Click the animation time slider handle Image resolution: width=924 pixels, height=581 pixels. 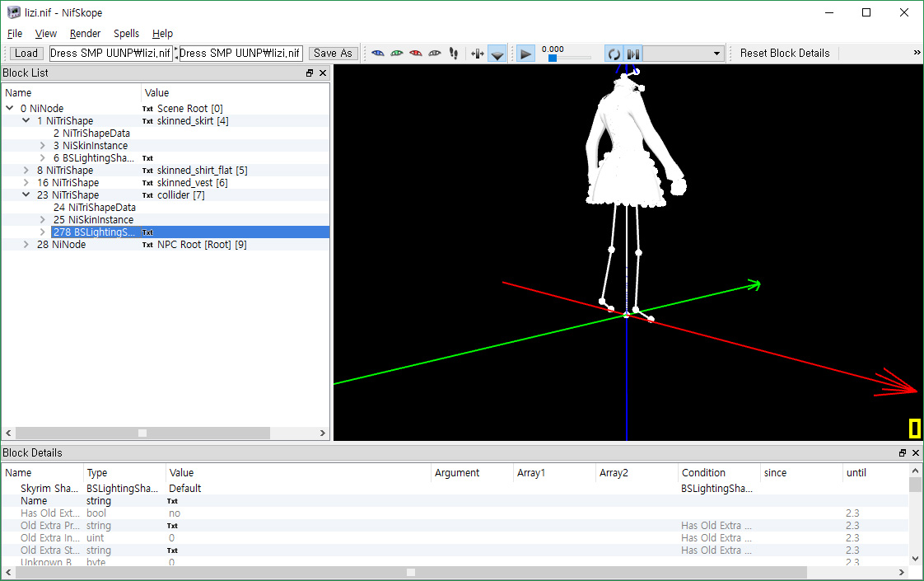click(x=552, y=58)
